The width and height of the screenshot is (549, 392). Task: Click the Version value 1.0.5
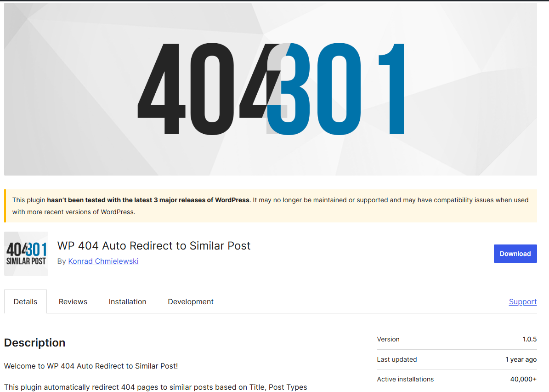529,339
